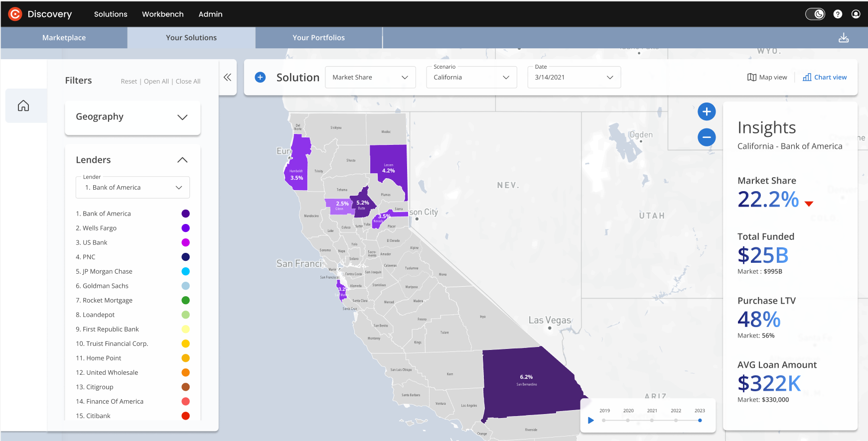Open the Market Share solution dropdown
The image size is (868, 441).
[370, 77]
